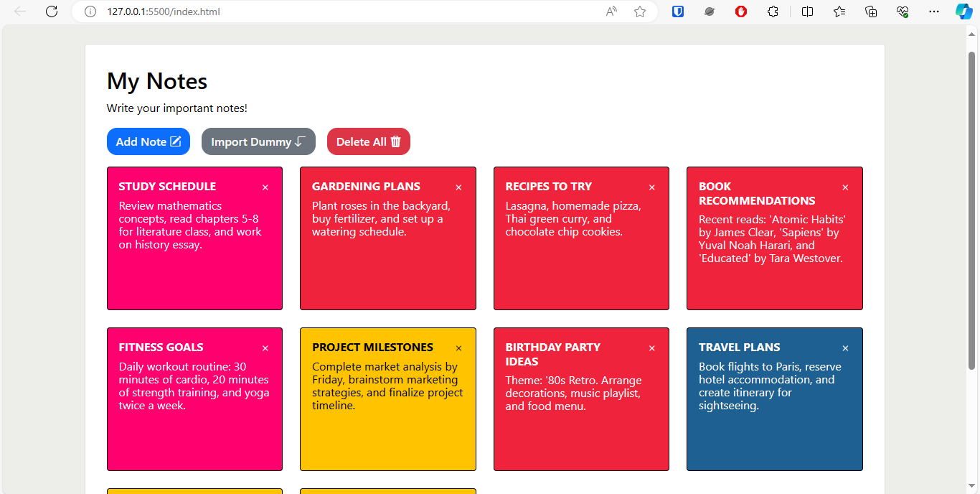Image resolution: width=980 pixels, height=494 pixels.
Task: Reload the page with refresh icon
Action: (52, 11)
